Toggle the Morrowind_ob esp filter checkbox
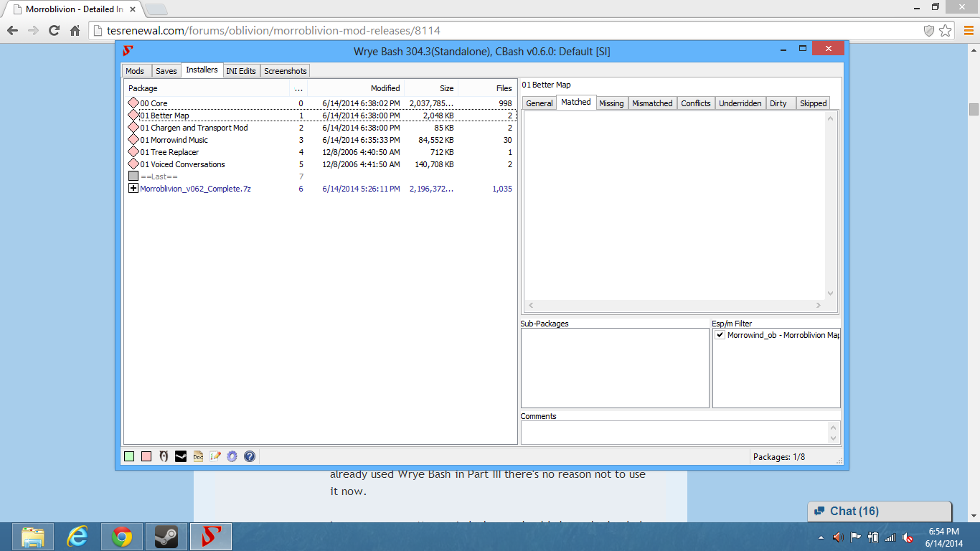980x551 pixels. pos(720,335)
